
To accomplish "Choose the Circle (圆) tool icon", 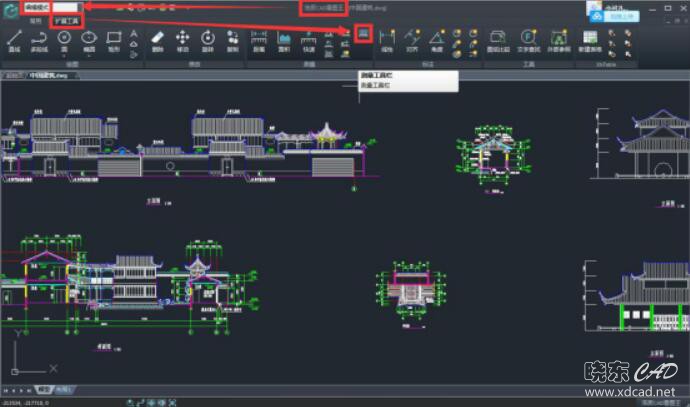I will click(x=64, y=38).
